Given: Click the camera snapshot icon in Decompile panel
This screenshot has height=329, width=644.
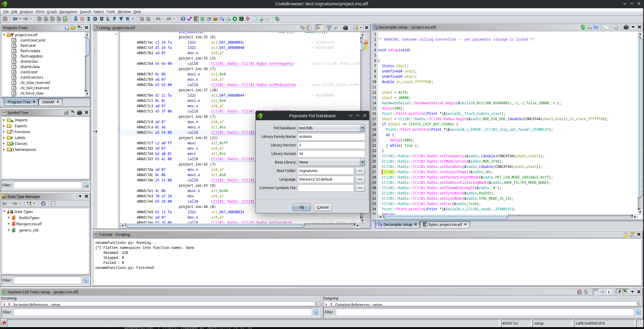Looking at the screenshot, I should point(626,27).
